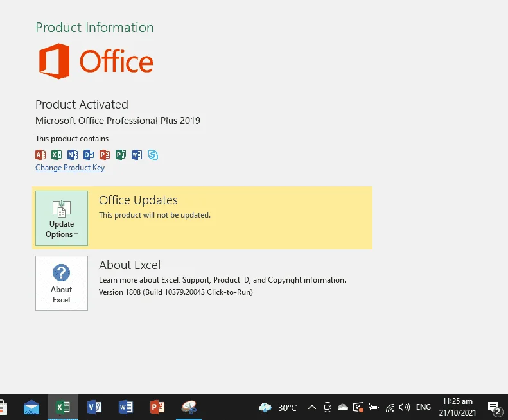Click the Windows Update tray icon with orange dot
508x420 pixels.
click(x=358, y=407)
